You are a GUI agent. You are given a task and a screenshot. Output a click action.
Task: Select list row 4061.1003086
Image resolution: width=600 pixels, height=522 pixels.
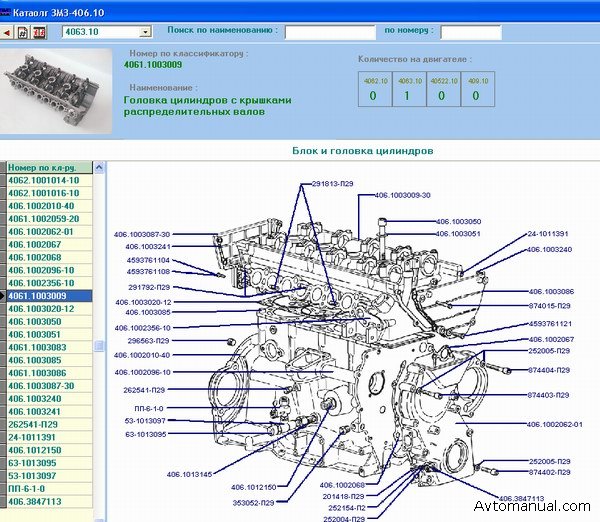click(49, 373)
